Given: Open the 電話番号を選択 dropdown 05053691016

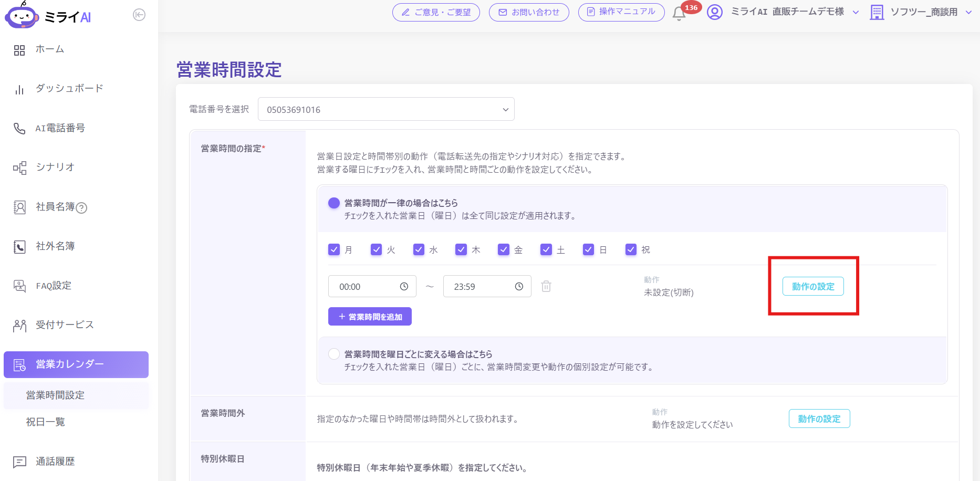Looking at the screenshot, I should click(x=386, y=109).
